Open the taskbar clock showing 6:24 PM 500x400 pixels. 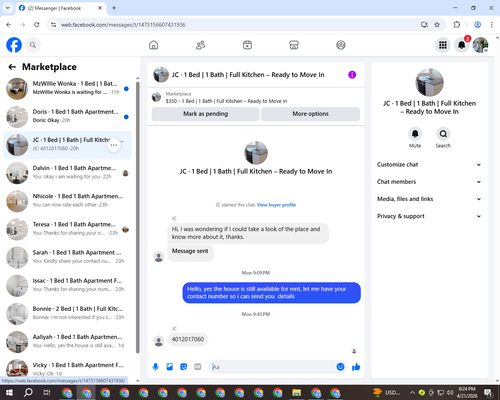467,392
